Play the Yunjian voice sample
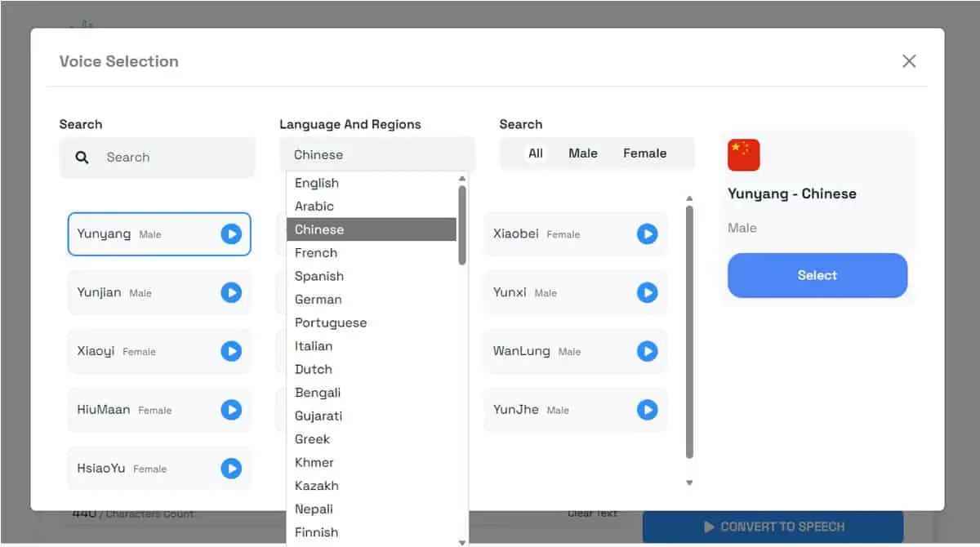Viewport: 980px width, 547px height. coord(231,293)
